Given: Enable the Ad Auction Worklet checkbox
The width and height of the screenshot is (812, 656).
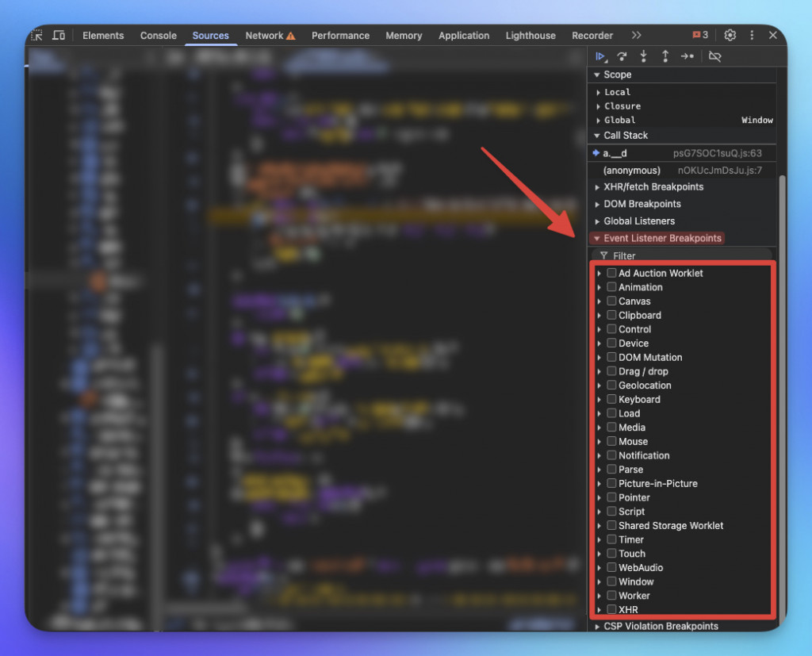Looking at the screenshot, I should [611, 273].
